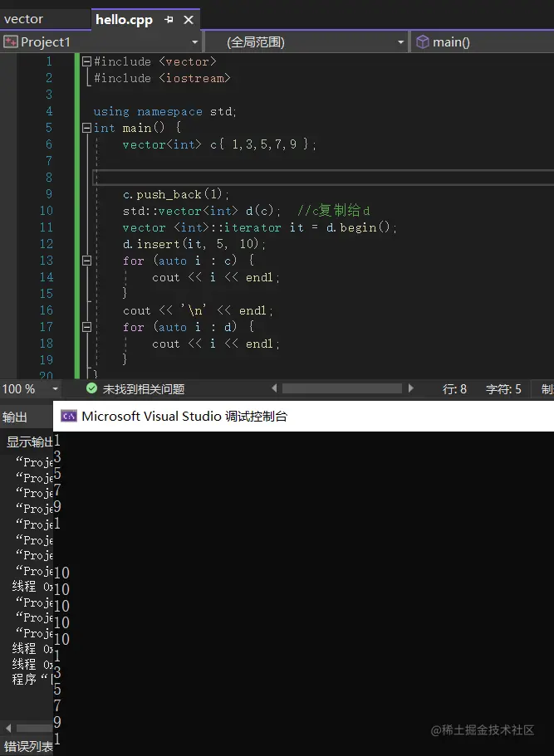Viewport: 554px width, 756px height.
Task: Click the vector<int> c declaration on line 6
Action: [x=219, y=144]
